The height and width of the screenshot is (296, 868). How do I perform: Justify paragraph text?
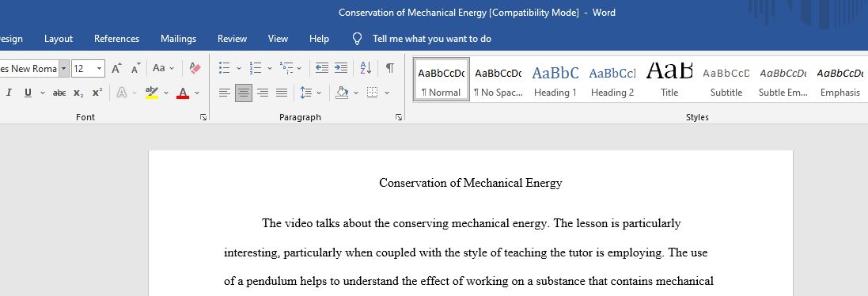click(282, 93)
